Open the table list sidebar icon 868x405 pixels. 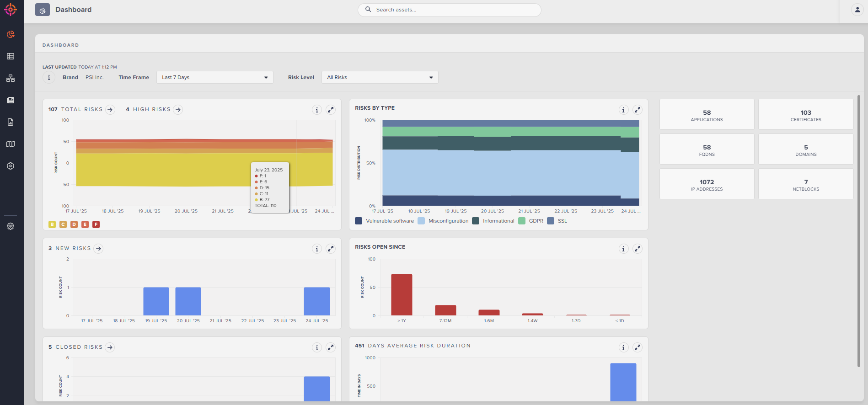tap(11, 56)
